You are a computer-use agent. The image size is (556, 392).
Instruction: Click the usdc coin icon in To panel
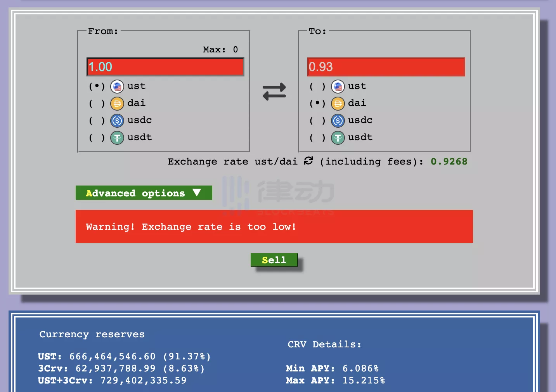click(x=338, y=121)
